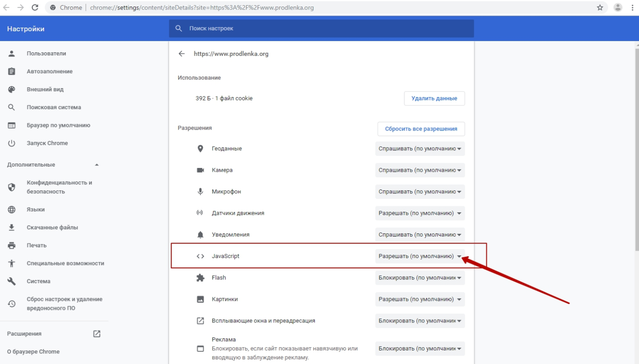
Task: Click the wrench icon for Система
Action: click(12, 281)
